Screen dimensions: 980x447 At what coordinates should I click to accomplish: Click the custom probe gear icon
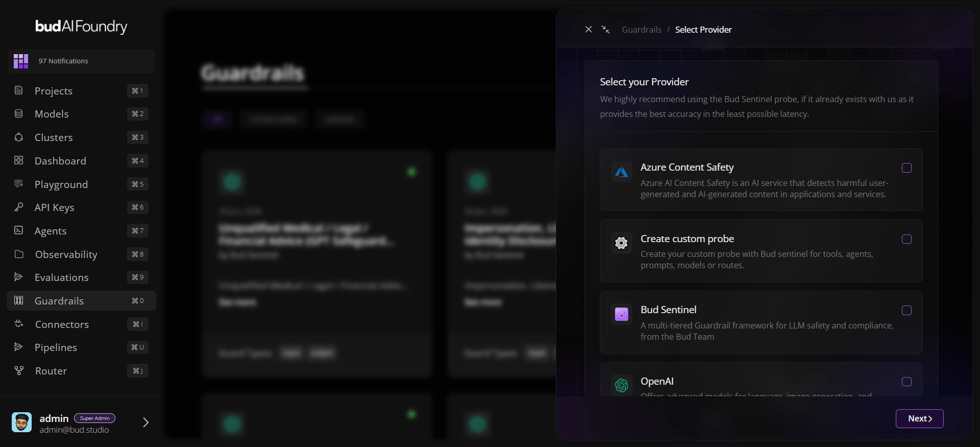click(621, 243)
